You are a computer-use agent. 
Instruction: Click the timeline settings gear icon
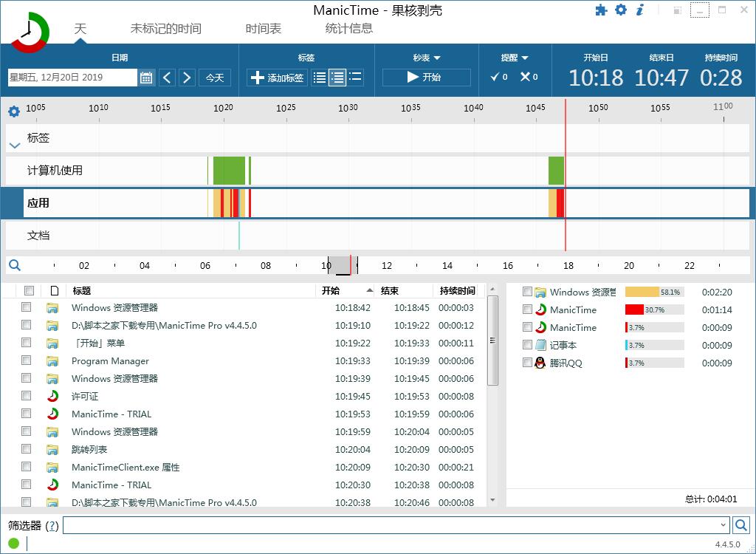click(14, 112)
